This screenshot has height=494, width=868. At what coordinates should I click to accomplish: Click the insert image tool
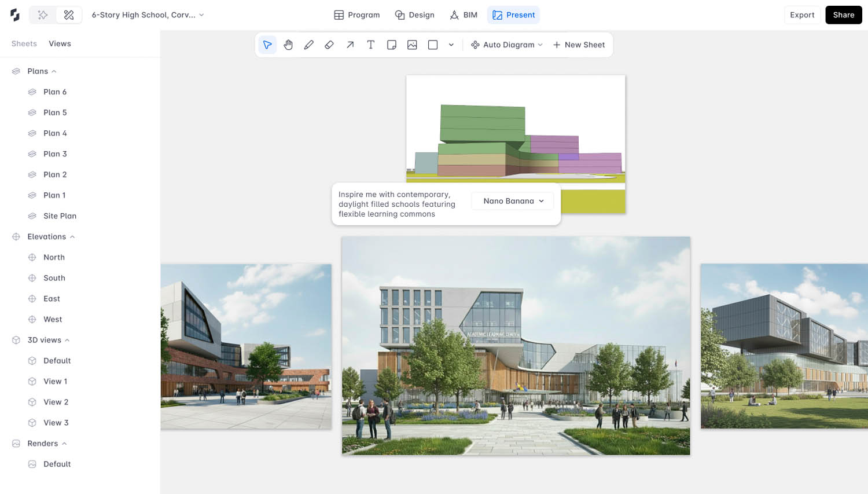point(412,45)
